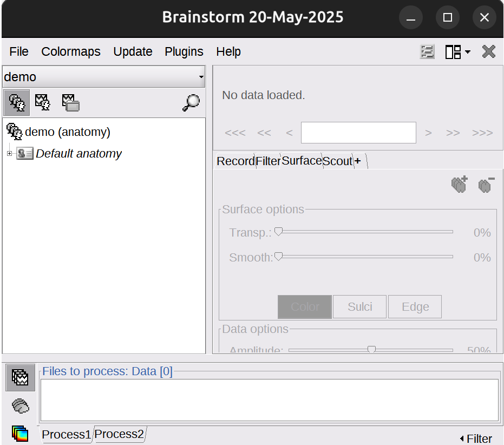This screenshot has height=445, width=504.
Task: Click the time value input field
Action: click(x=358, y=133)
